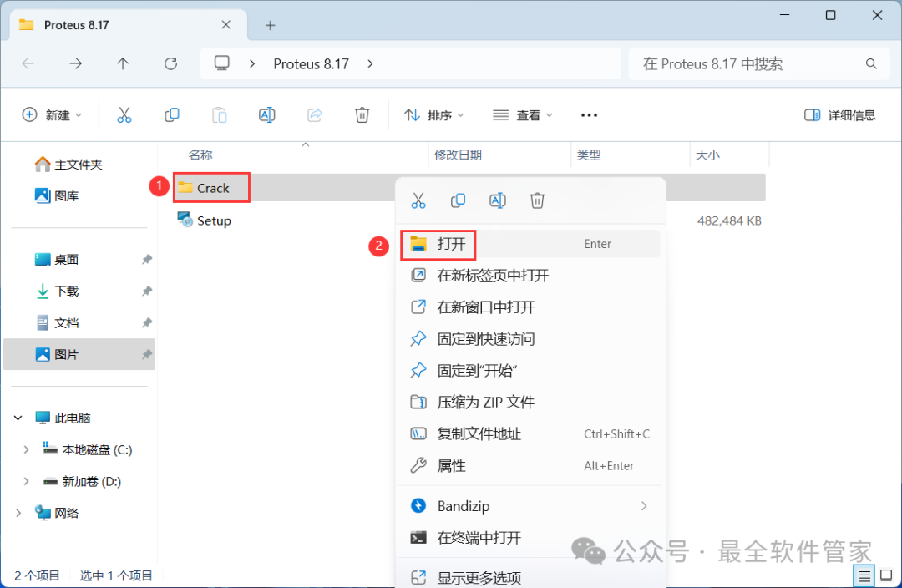Open 属性 properties from the context menu
Screen dimensions: 902x588
tap(451, 466)
